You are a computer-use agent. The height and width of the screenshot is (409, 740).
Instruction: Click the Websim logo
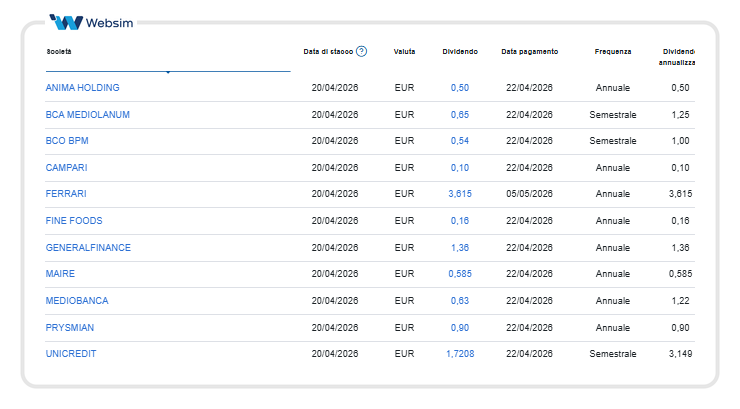click(x=92, y=22)
